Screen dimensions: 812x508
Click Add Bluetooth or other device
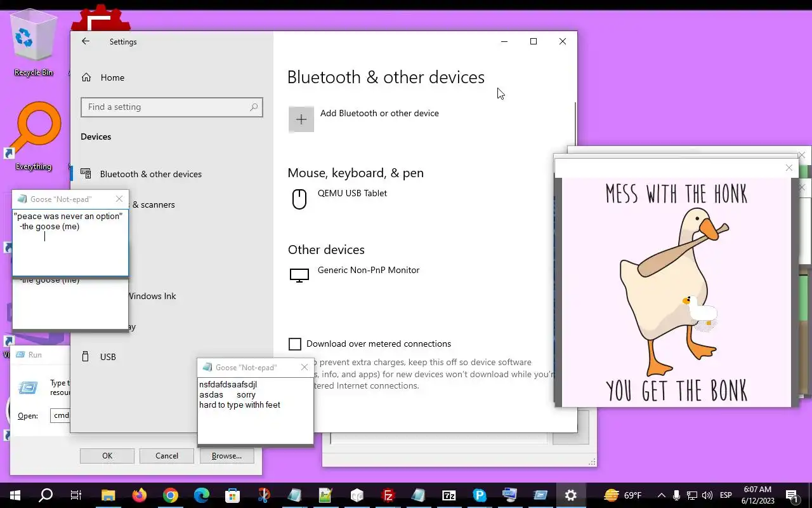pyautogui.click(x=379, y=113)
